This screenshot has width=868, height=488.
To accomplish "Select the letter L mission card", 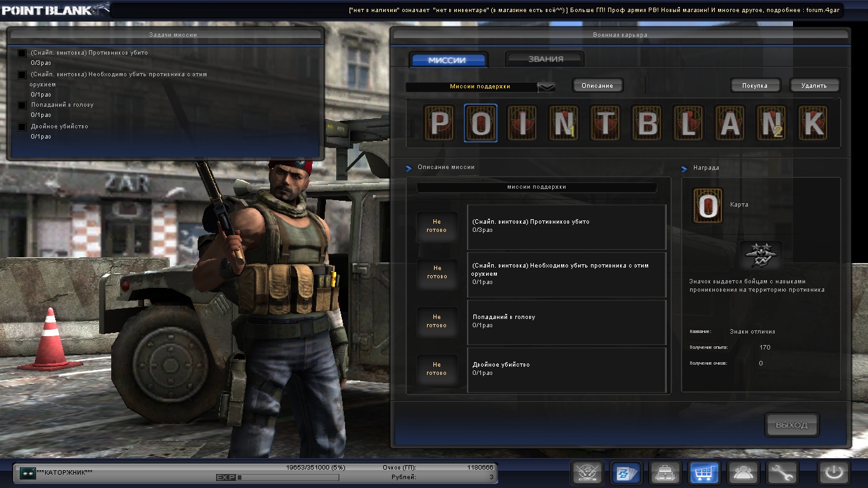I will click(x=689, y=123).
